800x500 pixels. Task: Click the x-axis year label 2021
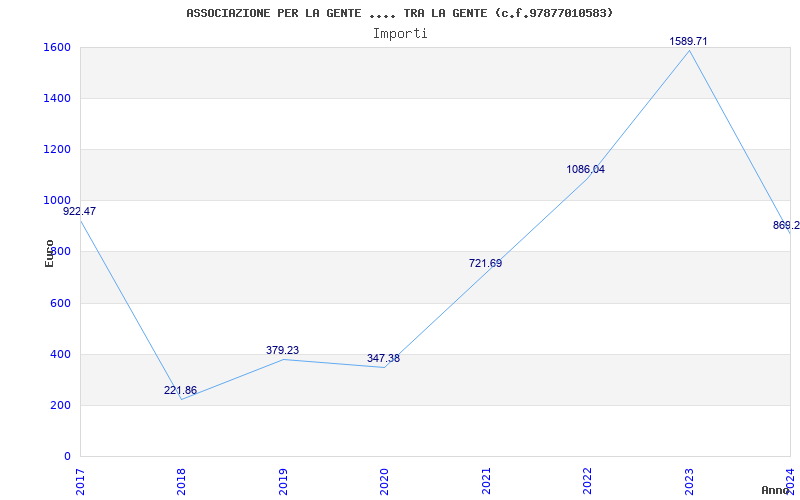(486, 481)
